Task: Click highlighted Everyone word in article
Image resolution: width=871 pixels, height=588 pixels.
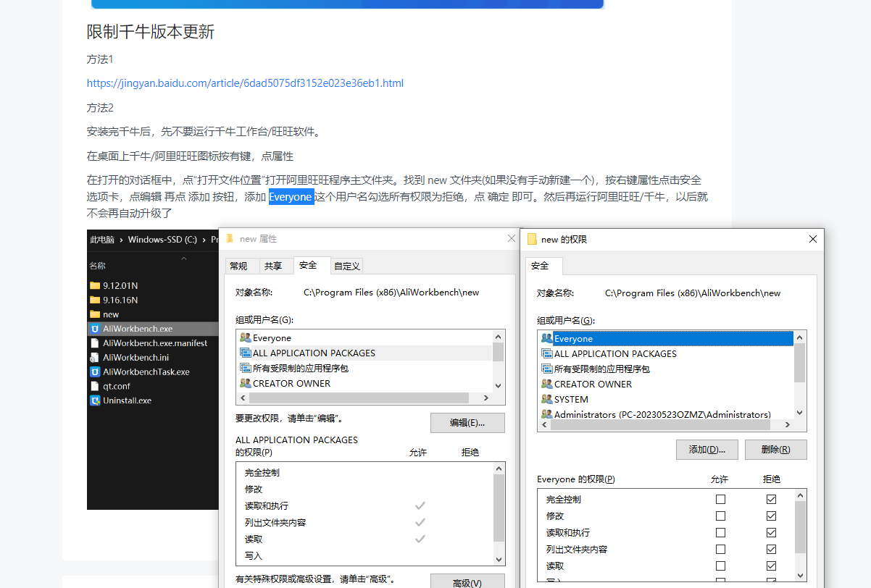Action: (x=291, y=197)
